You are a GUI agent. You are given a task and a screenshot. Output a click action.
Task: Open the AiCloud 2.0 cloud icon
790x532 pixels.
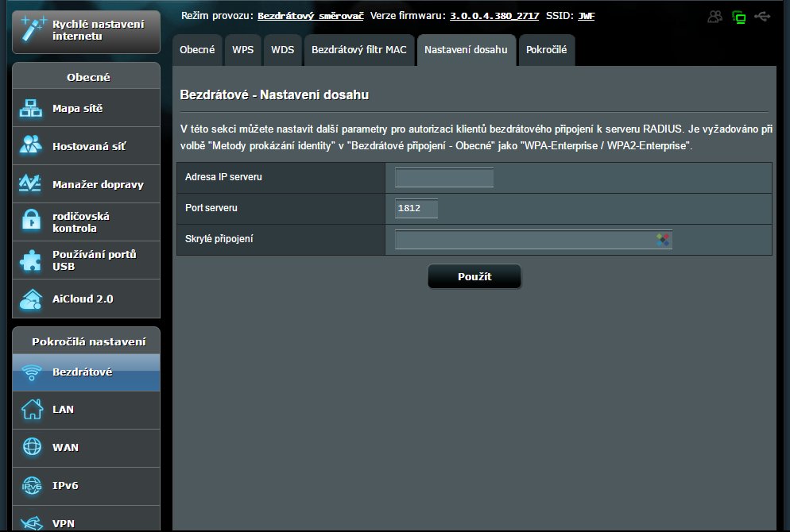point(31,299)
